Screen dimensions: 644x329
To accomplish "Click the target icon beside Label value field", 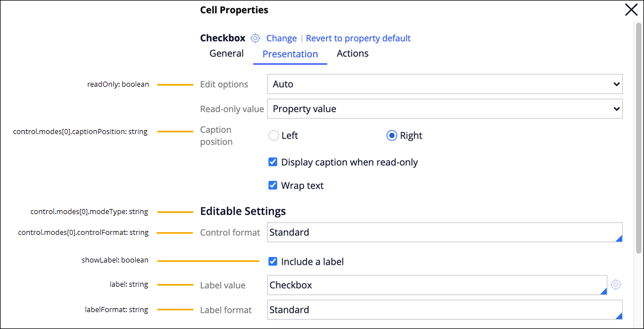I will pyautogui.click(x=616, y=284).
